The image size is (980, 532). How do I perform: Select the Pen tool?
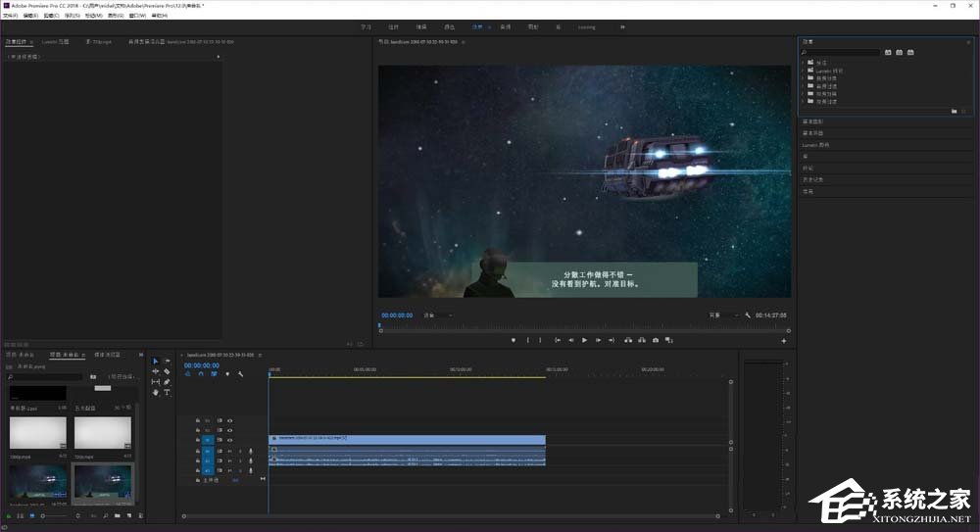click(167, 382)
